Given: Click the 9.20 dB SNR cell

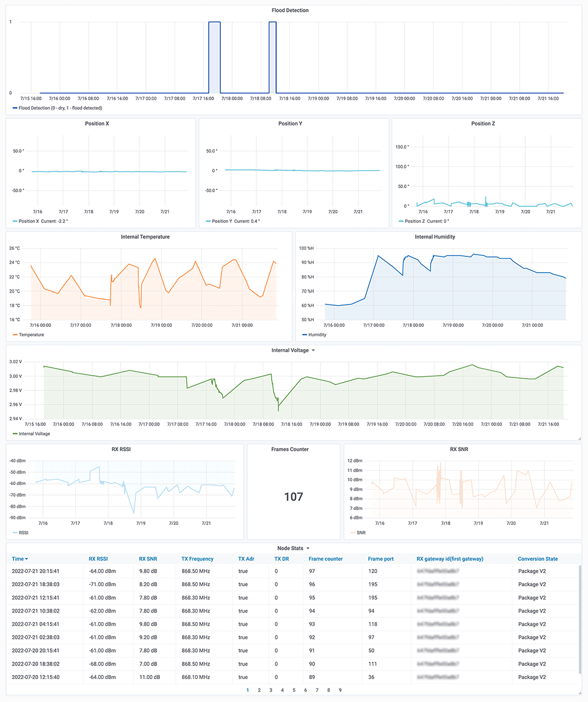Looking at the screenshot, I should [148, 637].
